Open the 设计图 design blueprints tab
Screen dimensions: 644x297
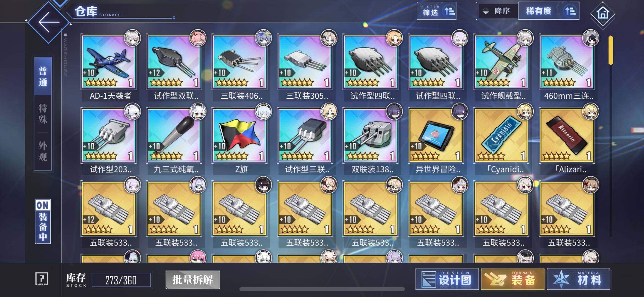(447, 280)
